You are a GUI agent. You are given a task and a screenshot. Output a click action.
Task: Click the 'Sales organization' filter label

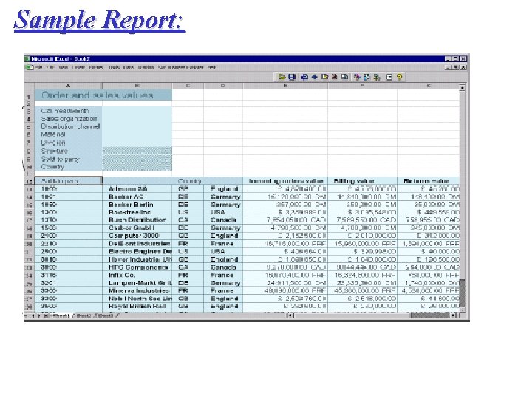tap(69, 119)
